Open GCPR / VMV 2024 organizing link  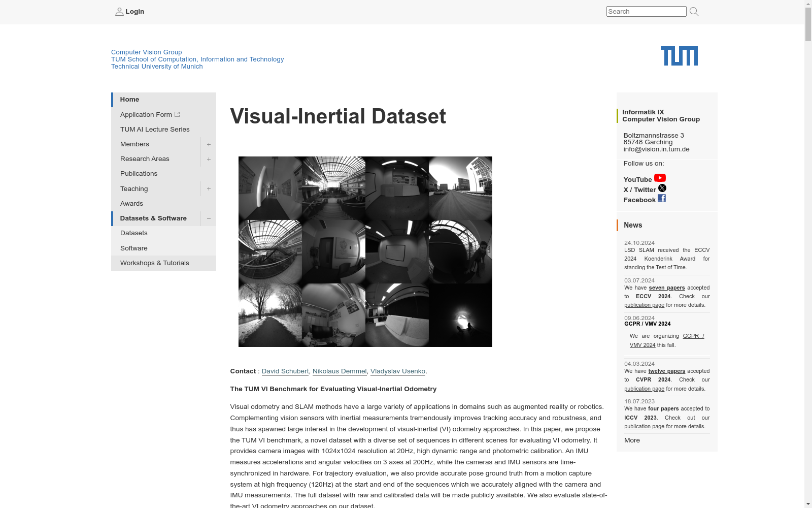point(667,340)
